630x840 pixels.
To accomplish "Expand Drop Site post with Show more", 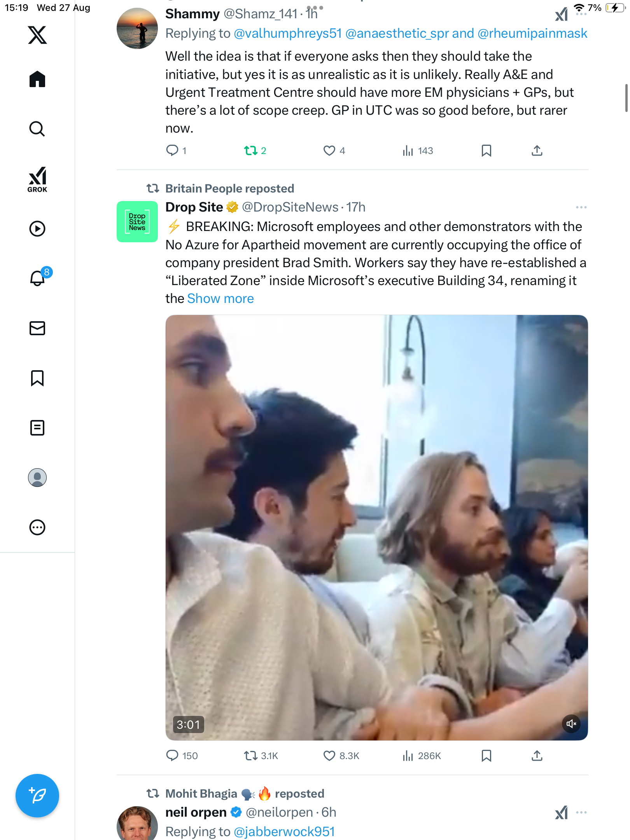I will (x=220, y=299).
